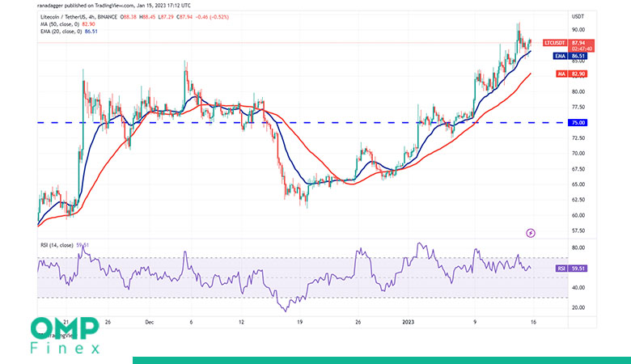Viewport: 631px width, 364px height.
Task: Click the 12 date label on time axis
Action: (241, 322)
